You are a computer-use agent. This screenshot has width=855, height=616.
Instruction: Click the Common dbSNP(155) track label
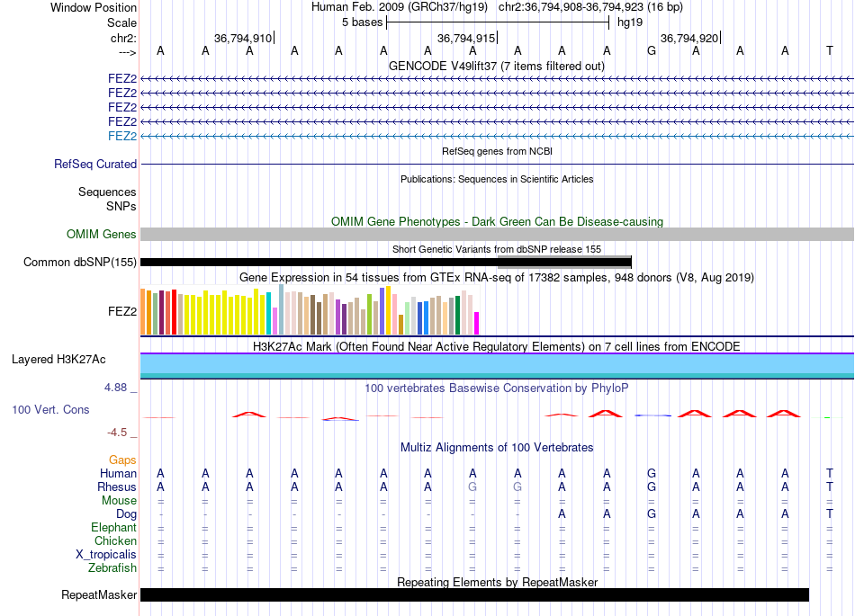click(x=79, y=262)
